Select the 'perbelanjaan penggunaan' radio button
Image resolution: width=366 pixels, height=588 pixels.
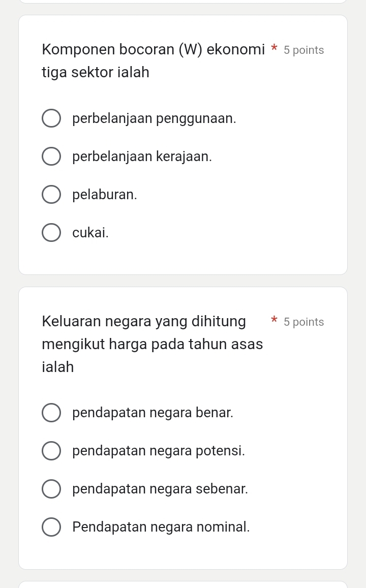pos(51,118)
